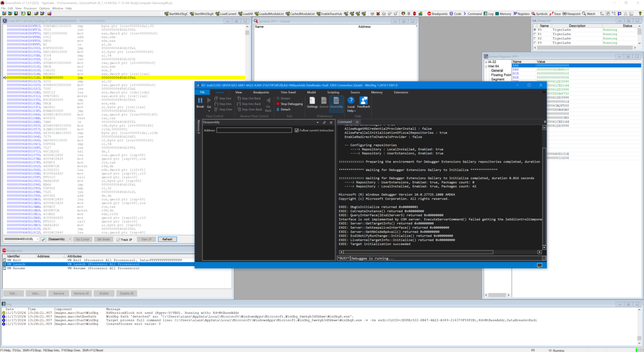The image size is (644, 352).
Task: Select the VM Resume breakpoint row
Action: (16, 268)
